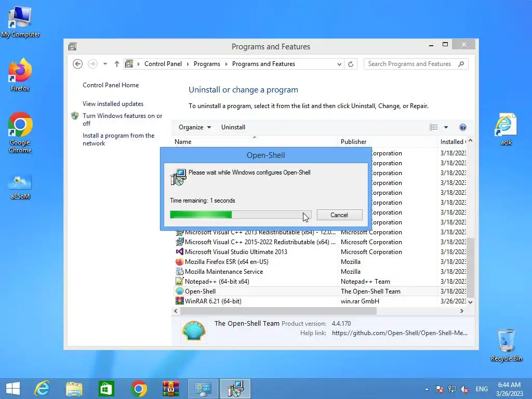Refresh the Programs and Features list
532x399 pixels.
(351, 64)
